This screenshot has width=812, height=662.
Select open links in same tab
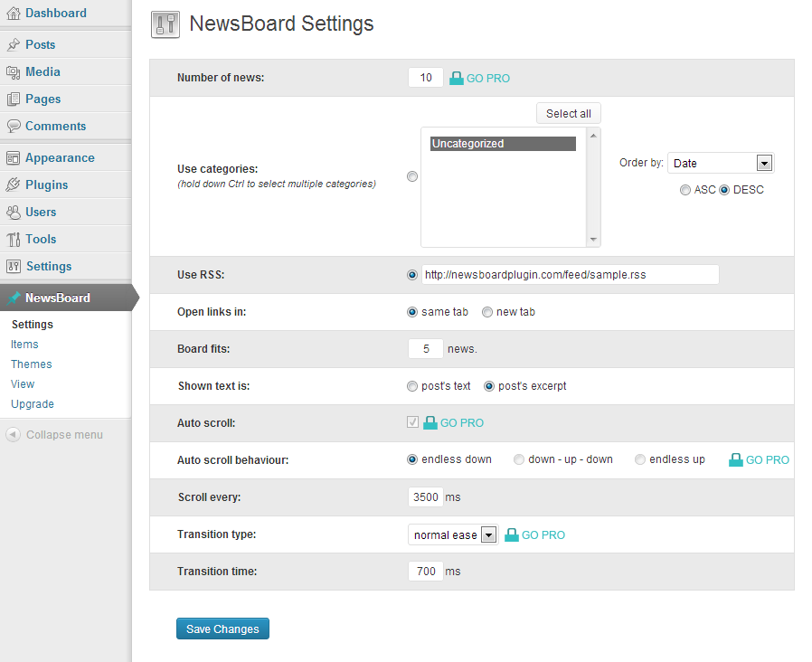tap(412, 312)
